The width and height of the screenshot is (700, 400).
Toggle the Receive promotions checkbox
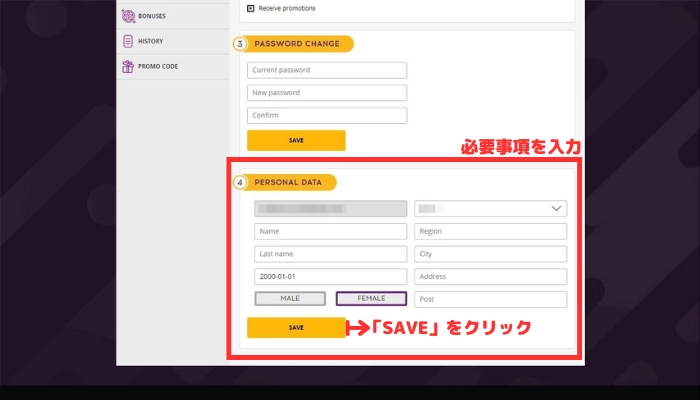point(250,8)
